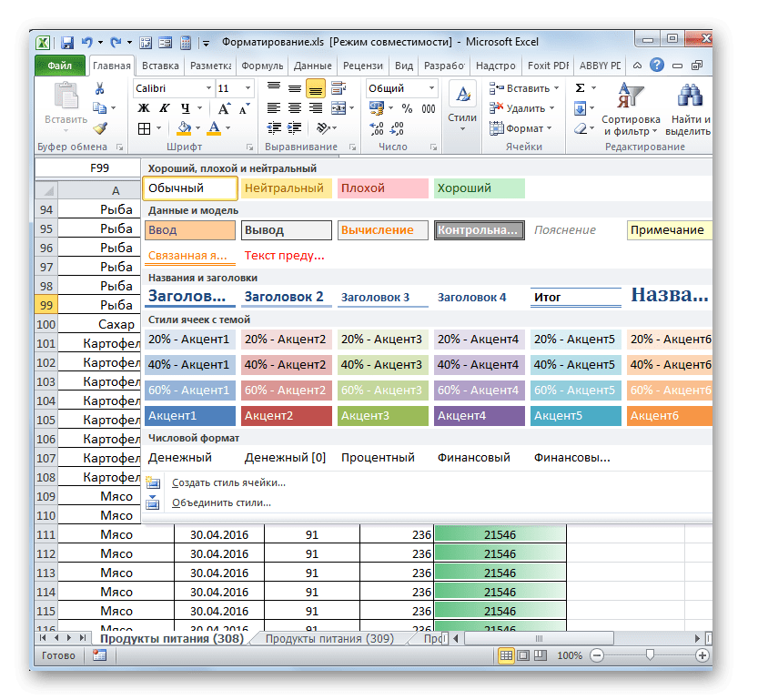Image resolution: width=768 pixels, height=700 pixels.
Task: Apply italic formatting (К)
Action: point(165,108)
